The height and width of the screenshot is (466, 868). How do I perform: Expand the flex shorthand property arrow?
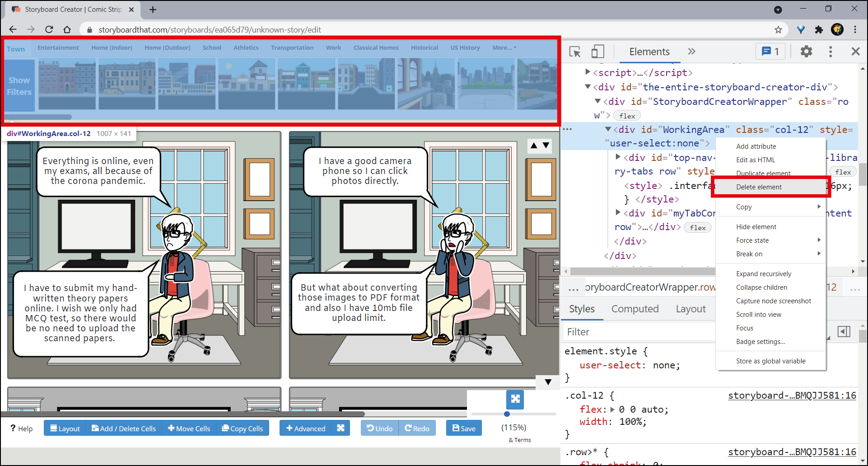[x=612, y=410]
